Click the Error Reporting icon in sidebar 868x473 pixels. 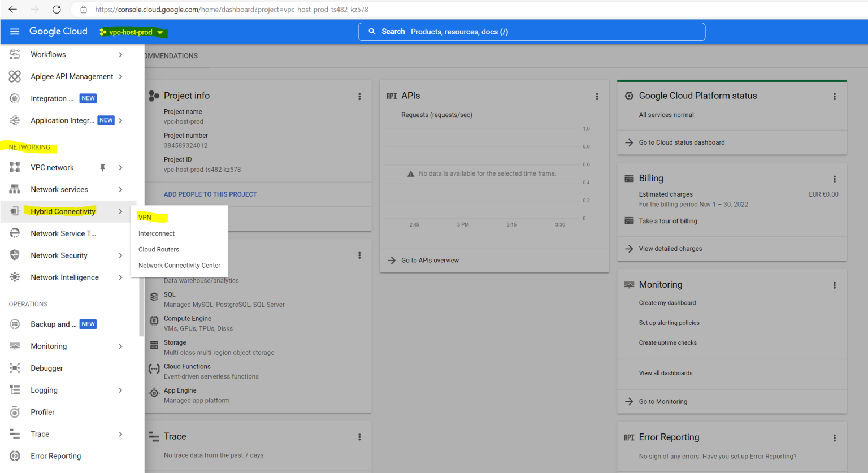[x=15, y=455]
